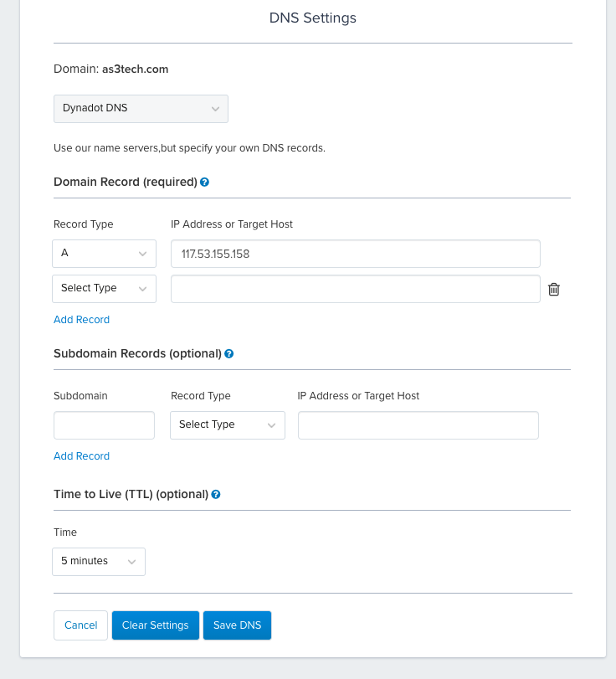The width and height of the screenshot is (616, 679).
Task: Click the help icon beside Domain Record
Action: pos(204,182)
